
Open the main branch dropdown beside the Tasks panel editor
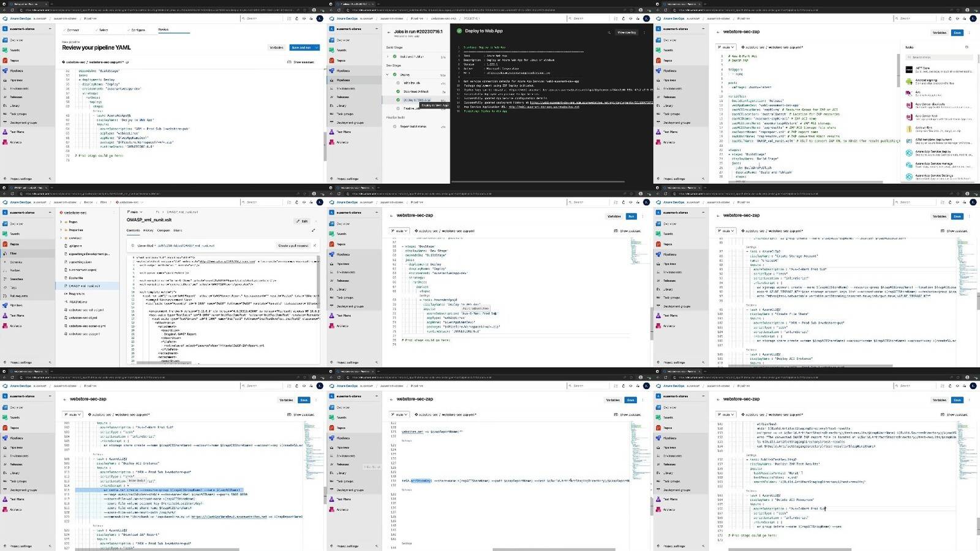click(726, 47)
